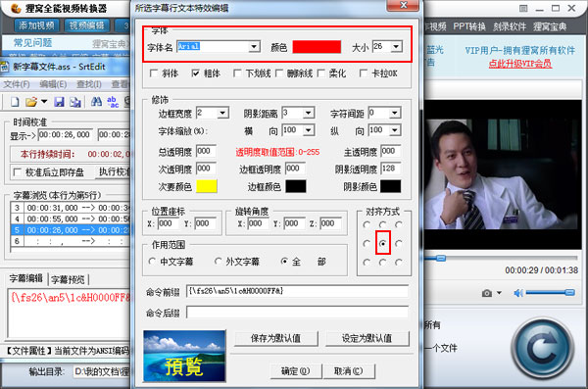Click the 添加视频 button
Viewport: 588px width, 389px height.
[x=37, y=25]
